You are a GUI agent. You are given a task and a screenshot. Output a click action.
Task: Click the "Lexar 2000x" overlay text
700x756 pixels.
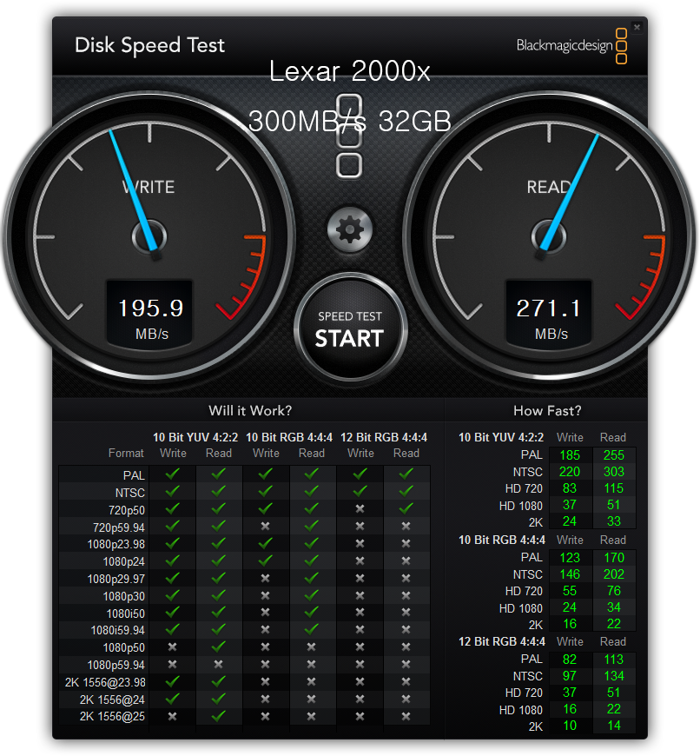[349, 71]
